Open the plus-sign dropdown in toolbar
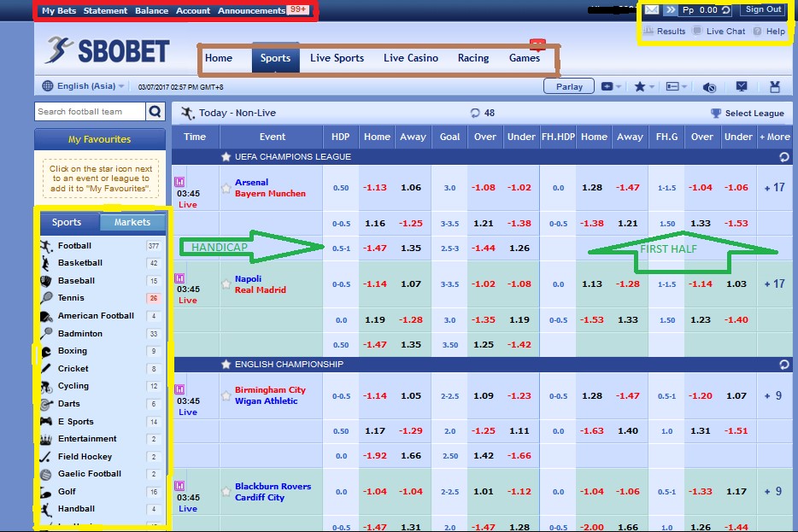 611,86
